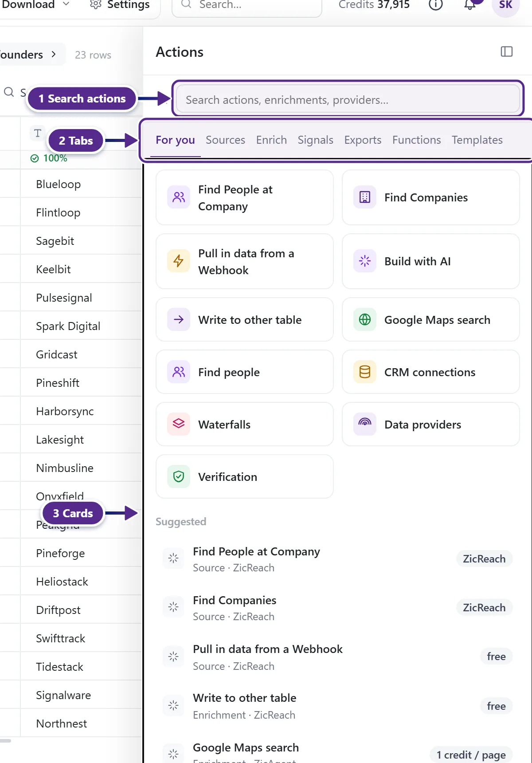532x763 pixels.
Task: Click the Search actions, enrichments, providers field
Action: tap(348, 100)
